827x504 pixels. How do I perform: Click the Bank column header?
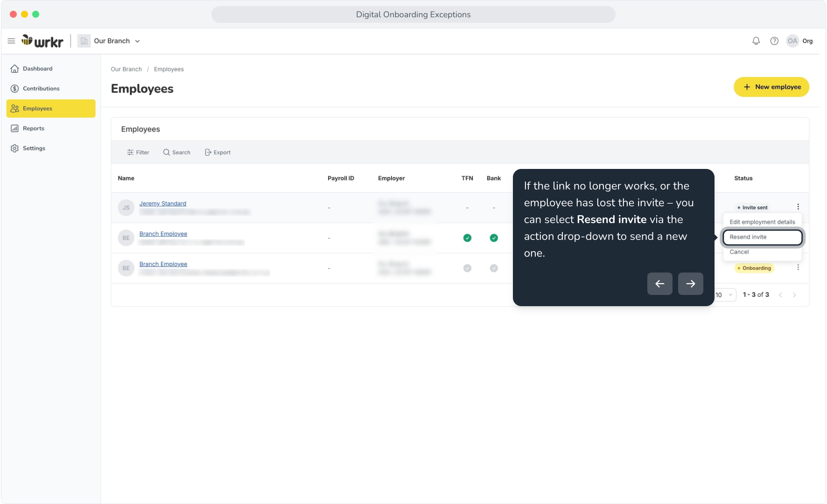(x=494, y=178)
